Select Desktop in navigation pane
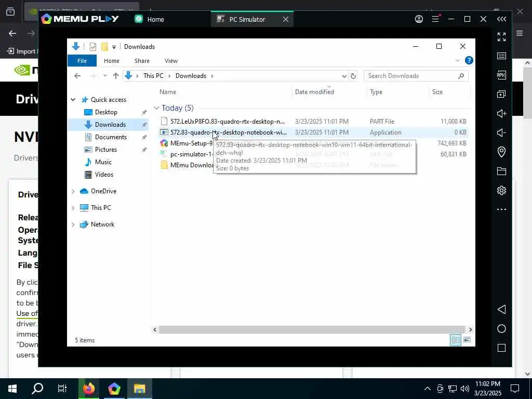 (106, 112)
